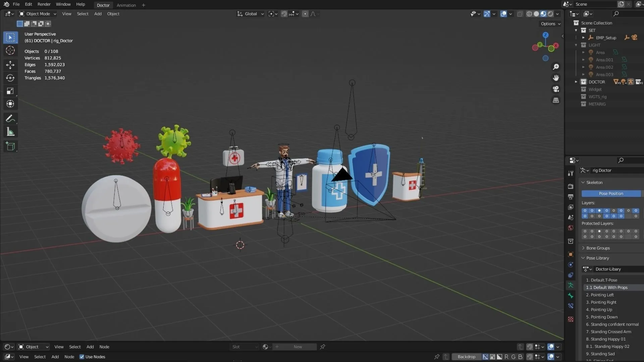Select the Pointing Left pose entry
This screenshot has height=362, width=644.
[x=602, y=295]
